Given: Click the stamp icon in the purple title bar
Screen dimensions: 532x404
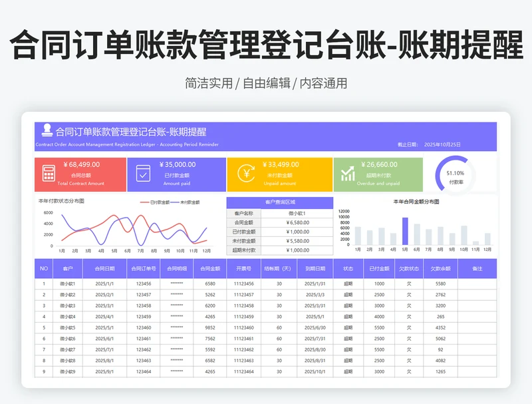Looking at the screenshot, I should pos(47,130).
